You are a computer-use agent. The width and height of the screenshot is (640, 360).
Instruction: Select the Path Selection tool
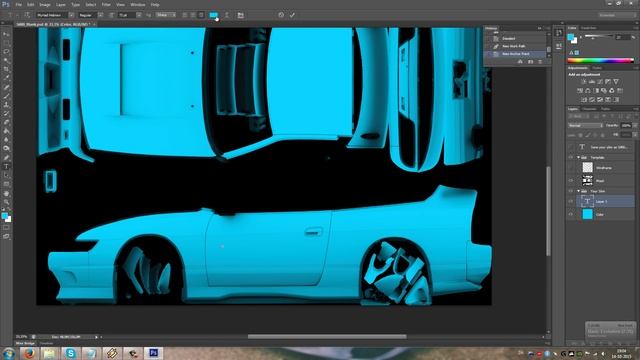tap(6, 176)
